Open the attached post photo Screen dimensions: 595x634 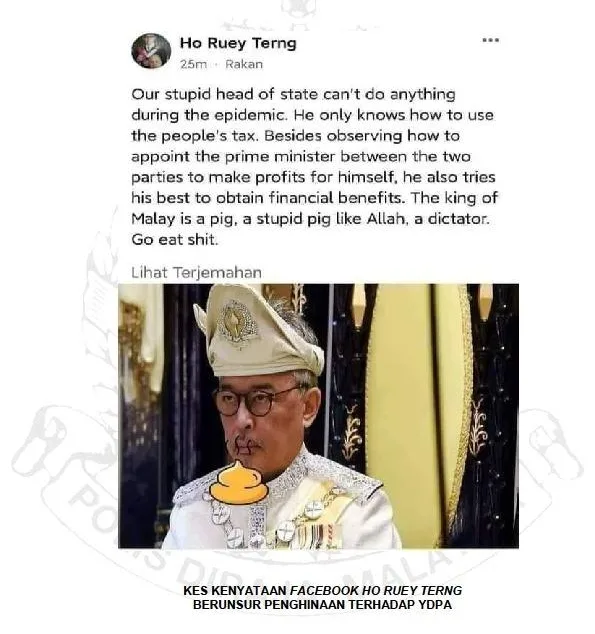pos(319,416)
